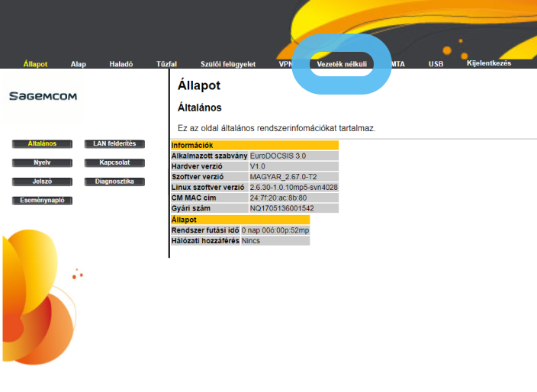Image resolution: width=537 pixels, height=392 pixels.
Task: Open the USB tab
Action: [x=436, y=65]
